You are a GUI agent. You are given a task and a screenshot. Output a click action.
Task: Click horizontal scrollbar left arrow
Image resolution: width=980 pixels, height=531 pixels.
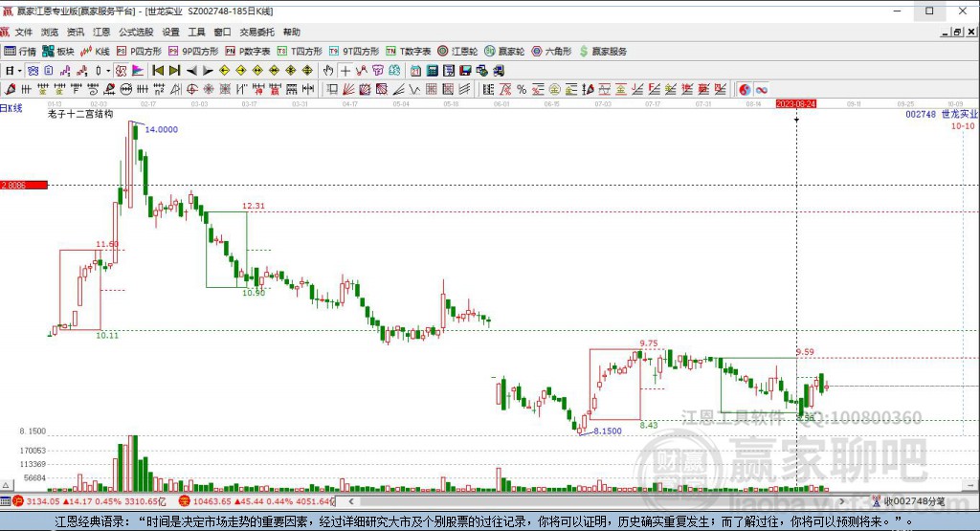(351, 501)
